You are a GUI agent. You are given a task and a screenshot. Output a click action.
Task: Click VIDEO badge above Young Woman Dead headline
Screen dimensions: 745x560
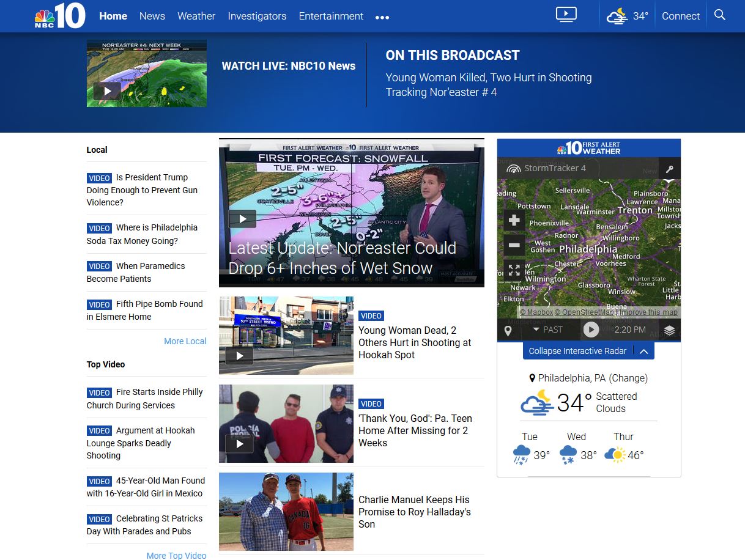pyautogui.click(x=371, y=316)
